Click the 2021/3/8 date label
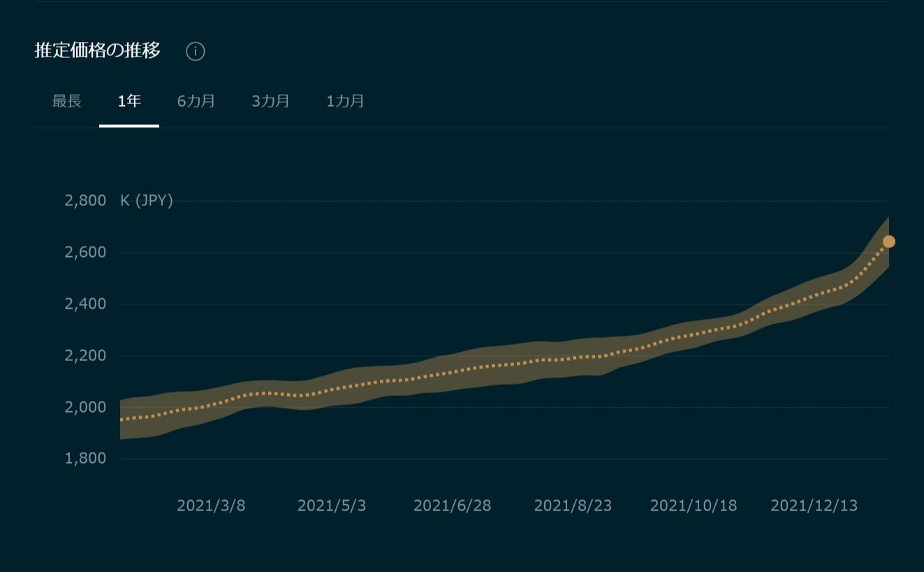This screenshot has height=572, width=924. tap(211, 506)
